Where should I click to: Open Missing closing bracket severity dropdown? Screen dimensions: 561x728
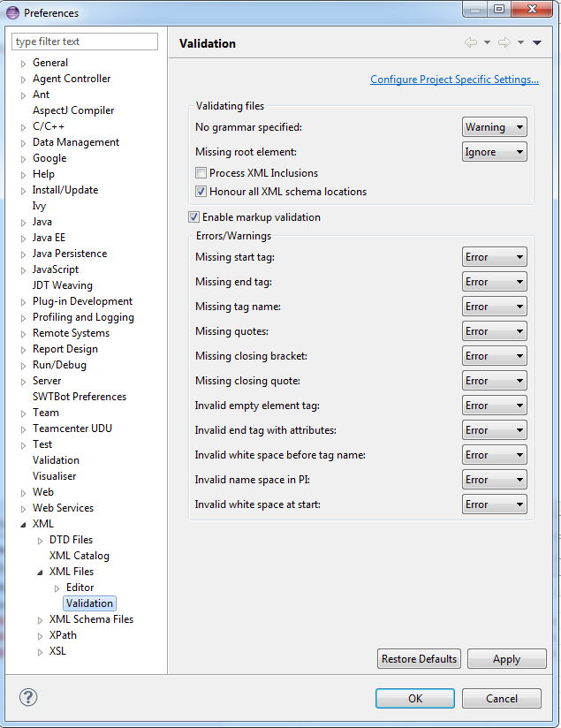click(x=494, y=356)
